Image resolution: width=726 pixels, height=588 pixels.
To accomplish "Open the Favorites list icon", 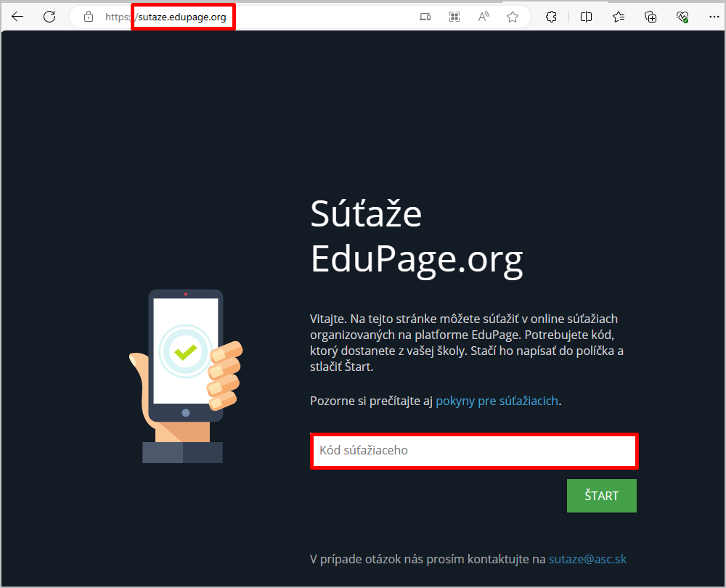I will click(619, 17).
